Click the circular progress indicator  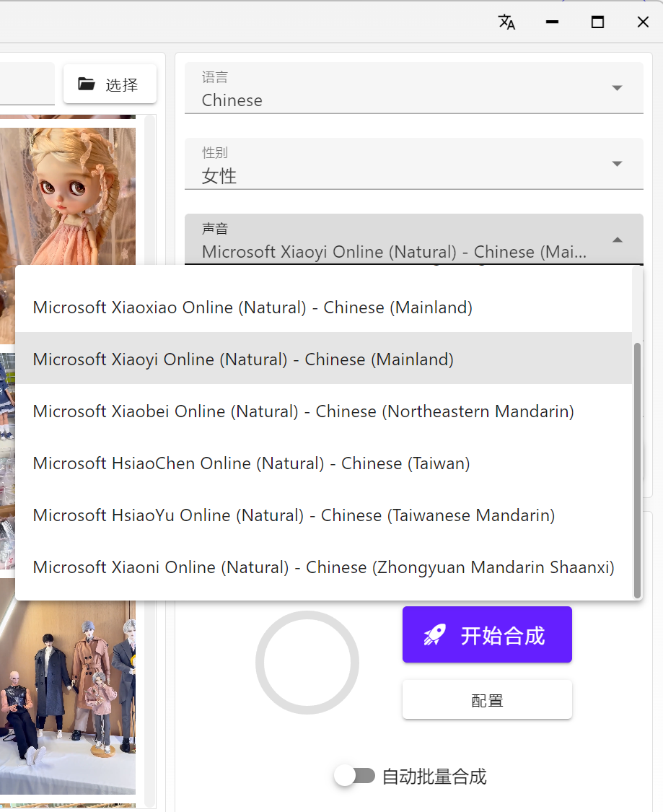pos(307,663)
